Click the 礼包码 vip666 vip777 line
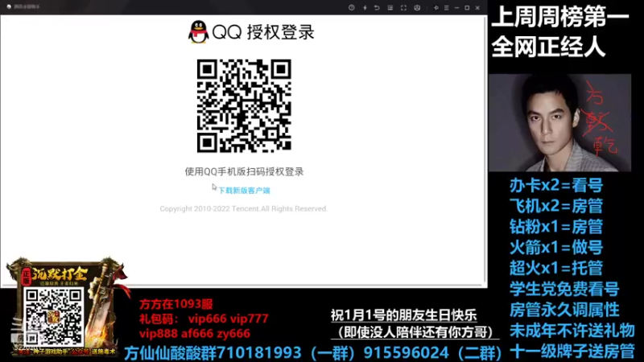 (204, 319)
